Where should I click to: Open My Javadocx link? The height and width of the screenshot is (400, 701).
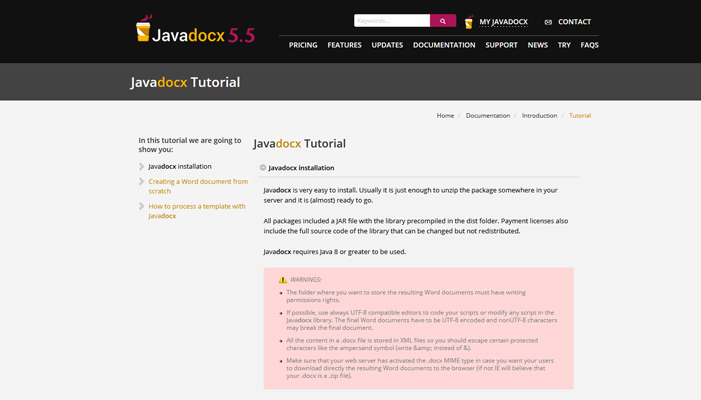503,22
